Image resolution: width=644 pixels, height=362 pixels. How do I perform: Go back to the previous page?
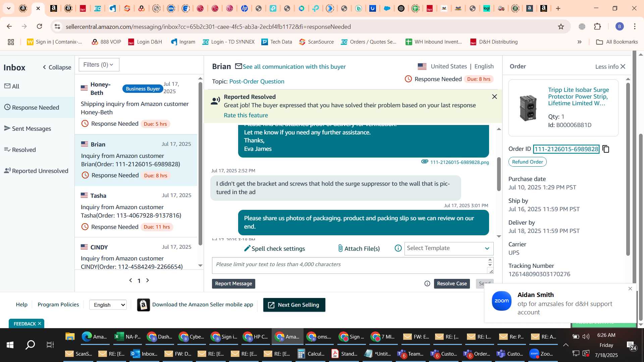point(9,26)
